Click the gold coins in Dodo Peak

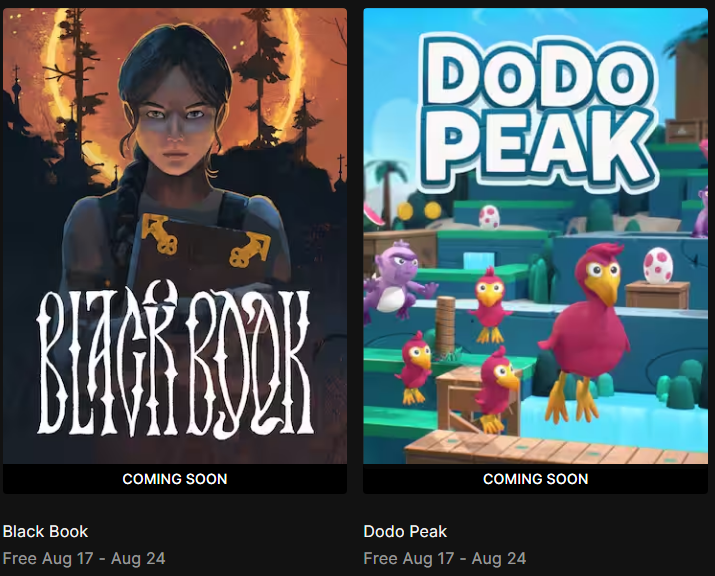click(x=419, y=211)
